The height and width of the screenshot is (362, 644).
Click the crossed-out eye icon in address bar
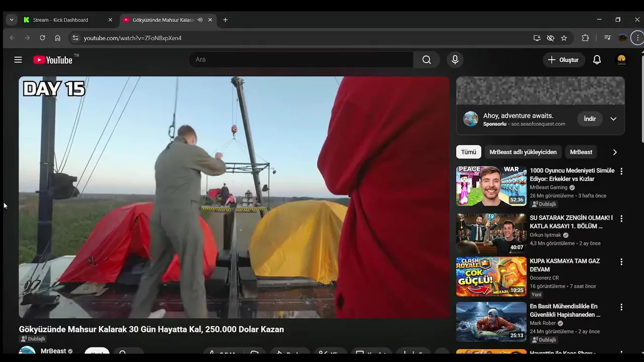click(x=550, y=38)
